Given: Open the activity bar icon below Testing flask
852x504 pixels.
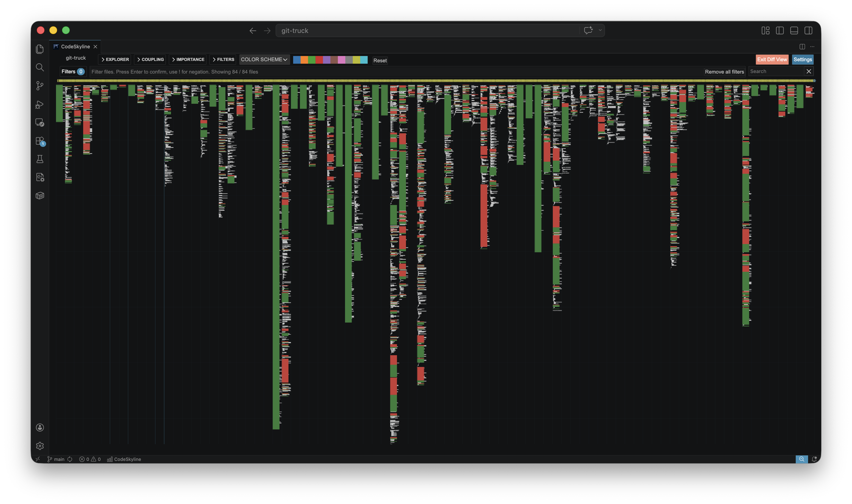Looking at the screenshot, I should tap(40, 177).
